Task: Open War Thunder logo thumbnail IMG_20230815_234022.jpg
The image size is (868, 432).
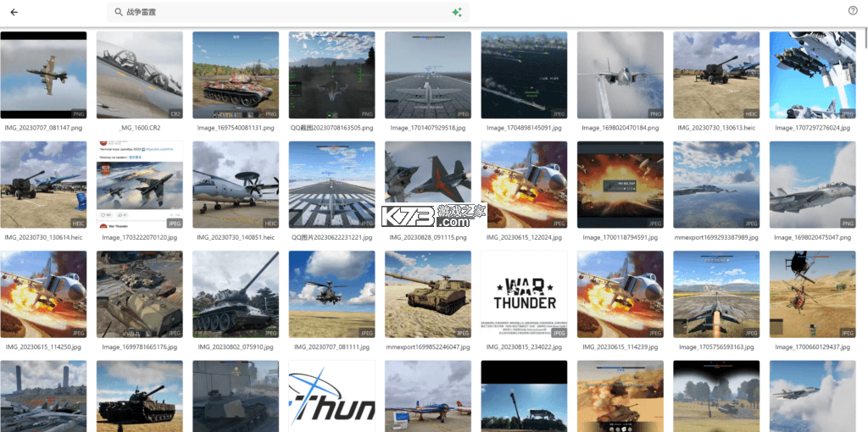Action: (x=524, y=294)
